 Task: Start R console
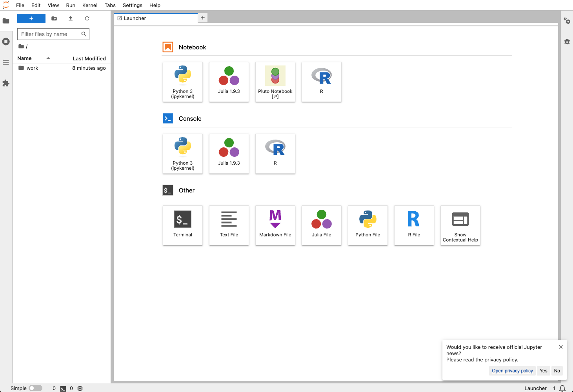[275, 154]
